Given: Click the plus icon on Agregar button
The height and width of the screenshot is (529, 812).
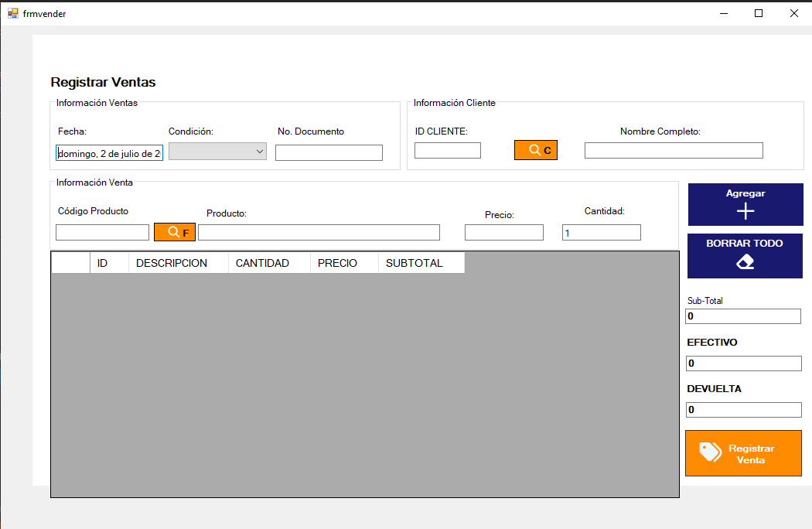Looking at the screenshot, I should coord(745,210).
